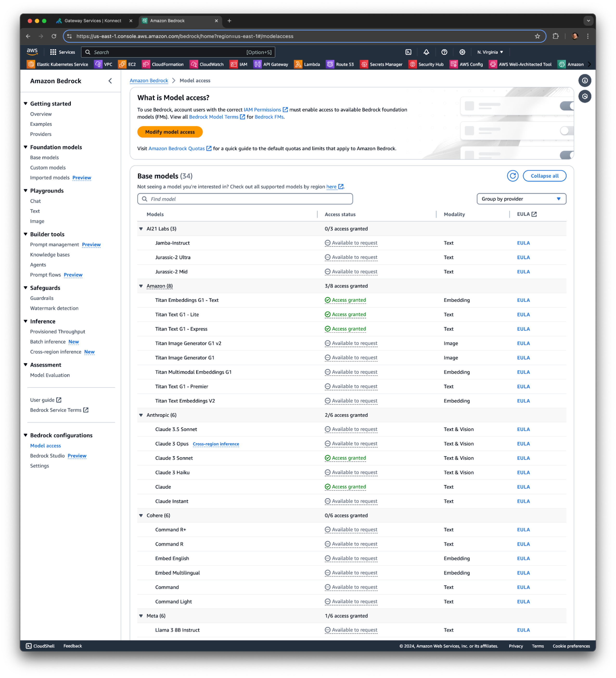Screen dimensions: 616x678
Task: Bookmark this page with star icon
Action: (537, 36)
